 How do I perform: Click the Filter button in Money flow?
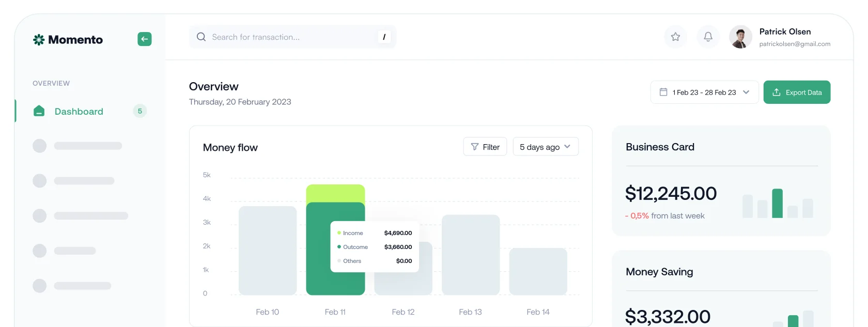[x=485, y=147]
